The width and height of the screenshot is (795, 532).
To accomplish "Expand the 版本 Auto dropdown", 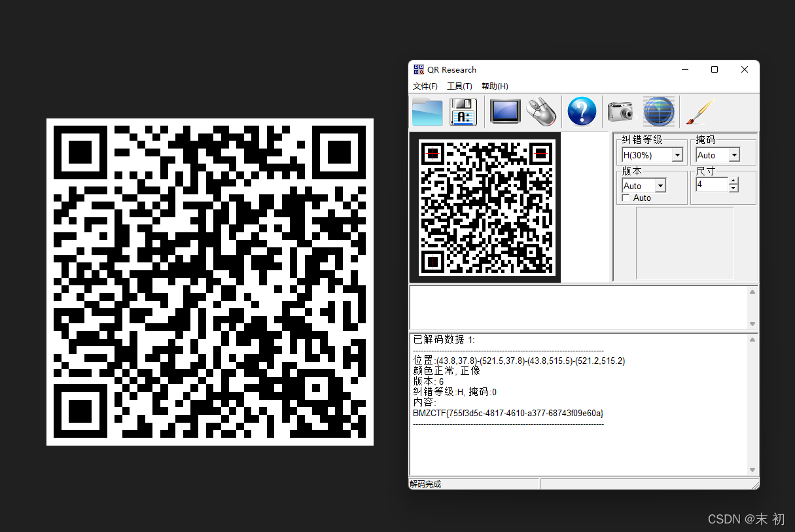I will click(x=660, y=186).
